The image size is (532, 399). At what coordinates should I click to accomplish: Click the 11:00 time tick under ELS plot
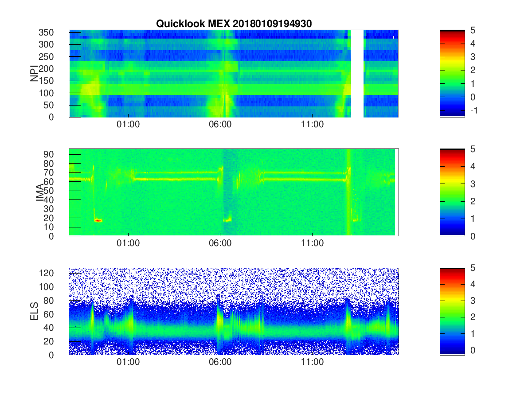312,362
